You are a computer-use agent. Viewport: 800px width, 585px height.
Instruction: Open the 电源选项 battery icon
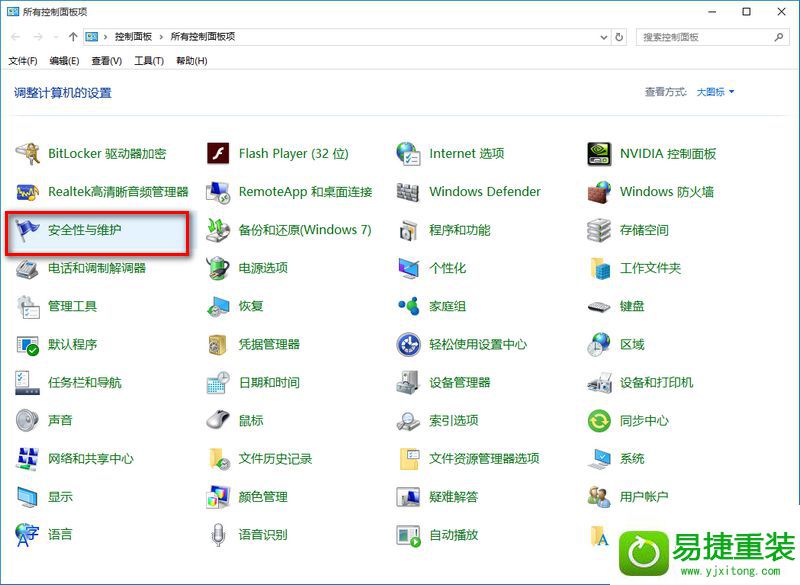(218, 268)
